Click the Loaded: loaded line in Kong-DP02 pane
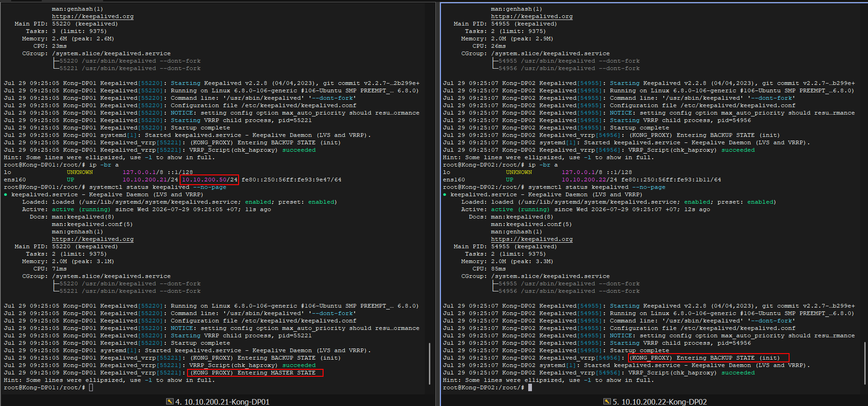Screen dimensions: 868x406 pyautogui.click(x=619, y=202)
